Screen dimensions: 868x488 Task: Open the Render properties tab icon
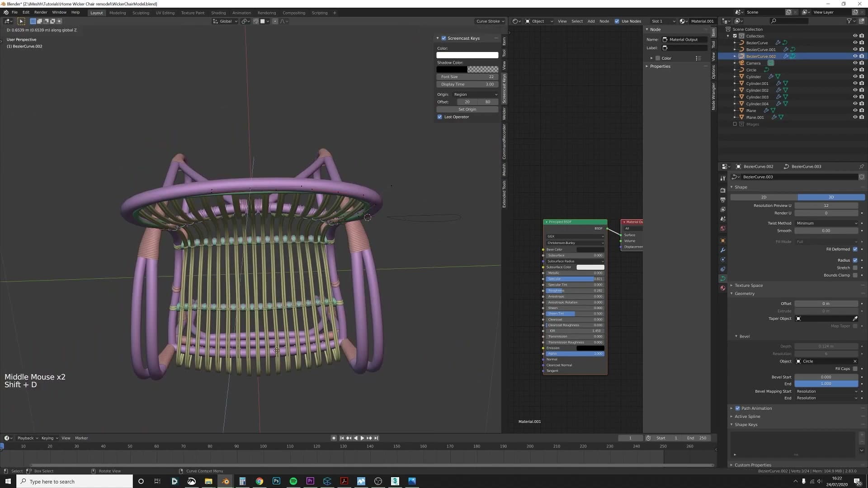tap(723, 190)
